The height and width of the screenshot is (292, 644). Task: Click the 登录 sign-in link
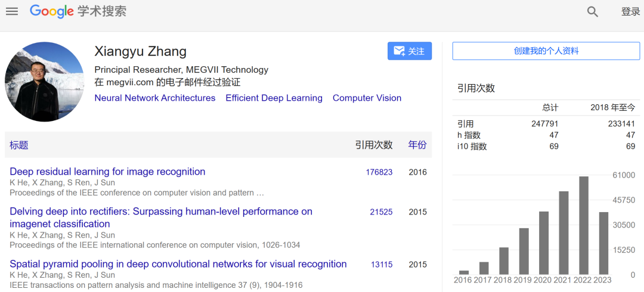630,11
